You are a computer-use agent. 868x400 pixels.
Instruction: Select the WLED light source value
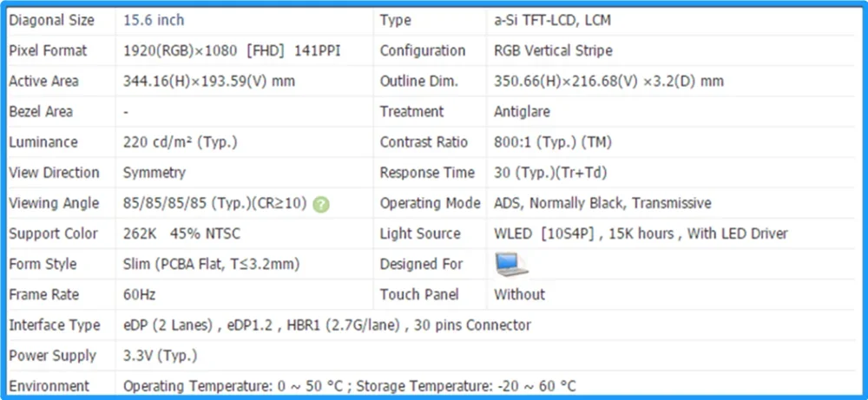(x=641, y=233)
